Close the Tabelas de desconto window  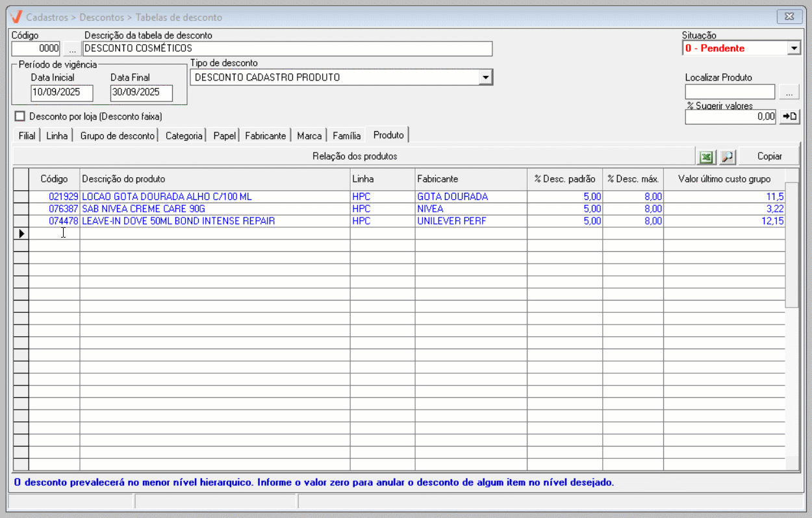pyautogui.click(x=789, y=16)
